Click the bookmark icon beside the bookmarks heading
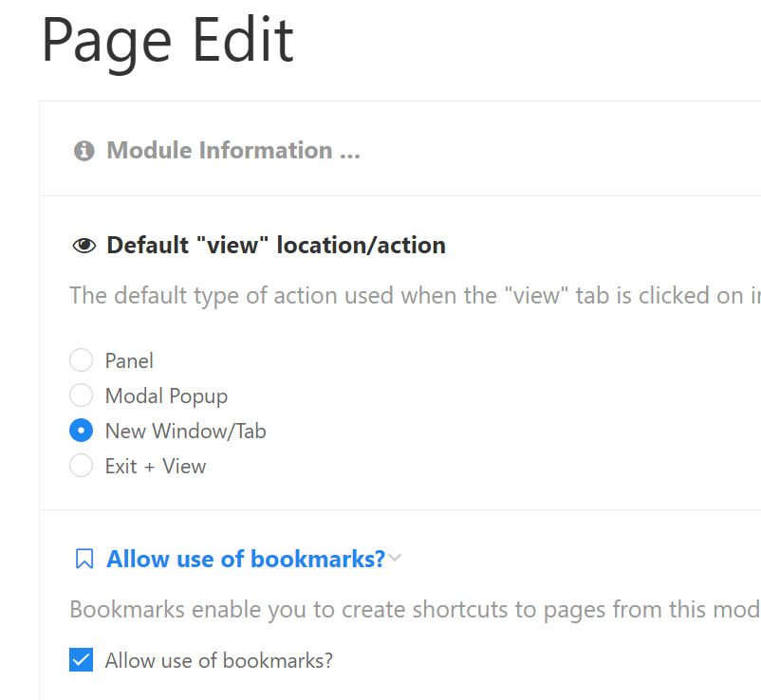The height and width of the screenshot is (700, 761). tap(84, 560)
